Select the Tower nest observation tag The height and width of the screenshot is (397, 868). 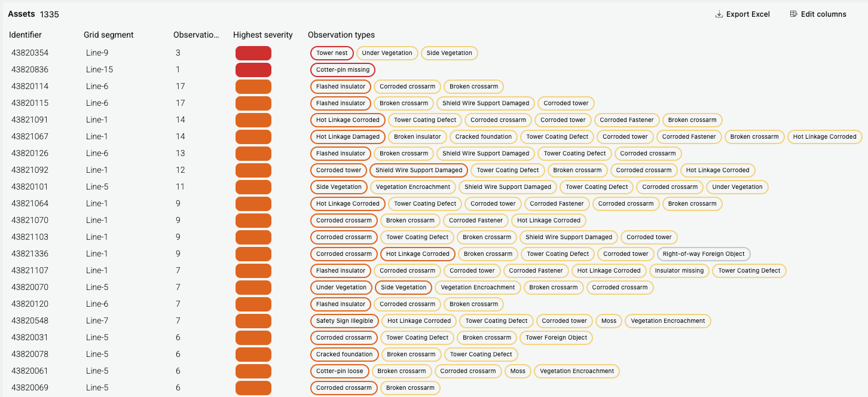coord(332,53)
